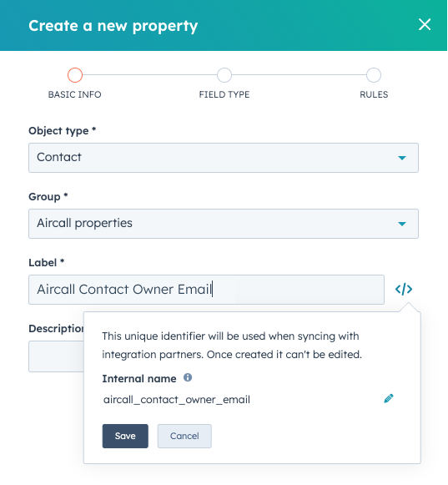
Task: Go to the BASIC INFO step label
Action: pos(74,94)
